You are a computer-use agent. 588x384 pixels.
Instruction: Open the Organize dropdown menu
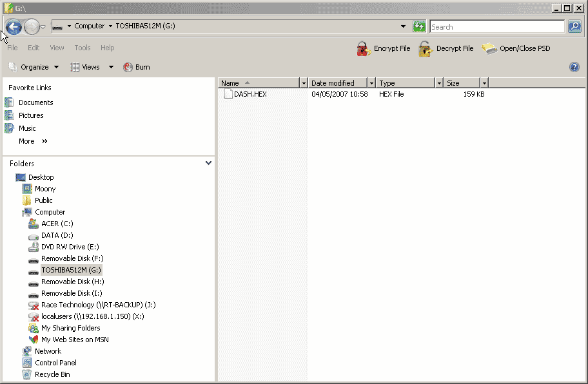[34, 67]
